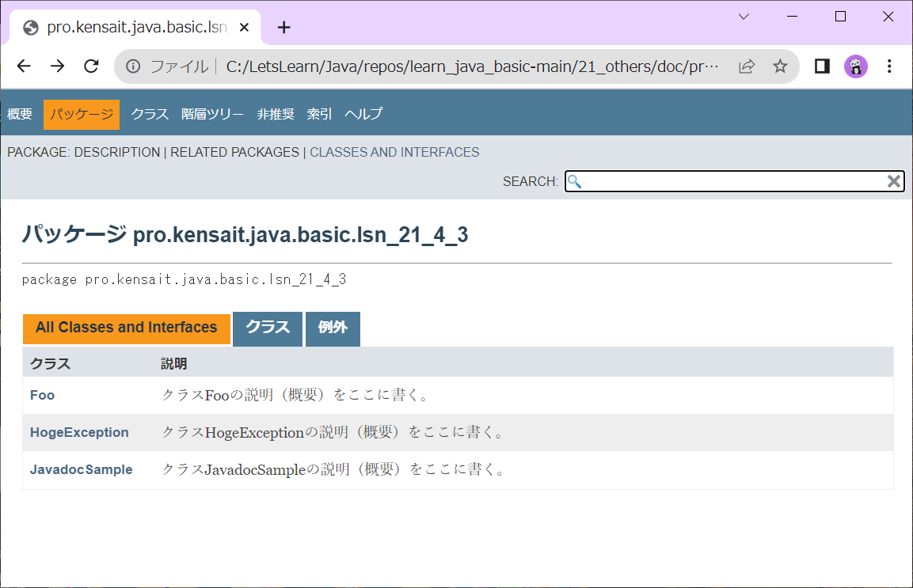Switch to the 例外 filter tab
Viewport: 913px width, 588px height.
click(333, 328)
